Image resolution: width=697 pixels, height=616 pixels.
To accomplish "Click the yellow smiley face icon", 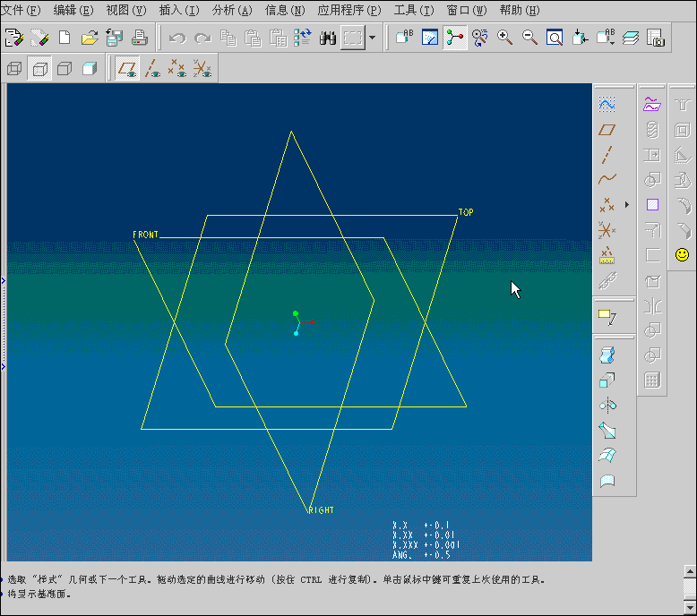I will tap(683, 254).
